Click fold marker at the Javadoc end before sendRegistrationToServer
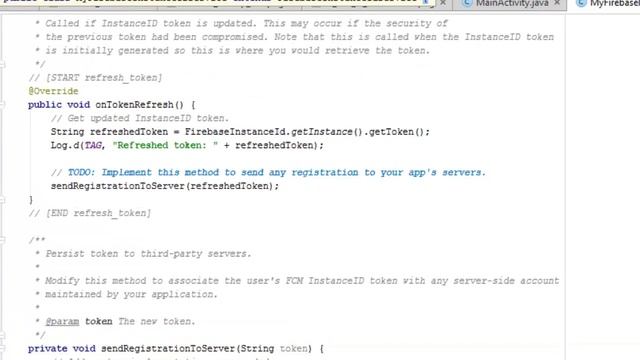 (2, 335)
